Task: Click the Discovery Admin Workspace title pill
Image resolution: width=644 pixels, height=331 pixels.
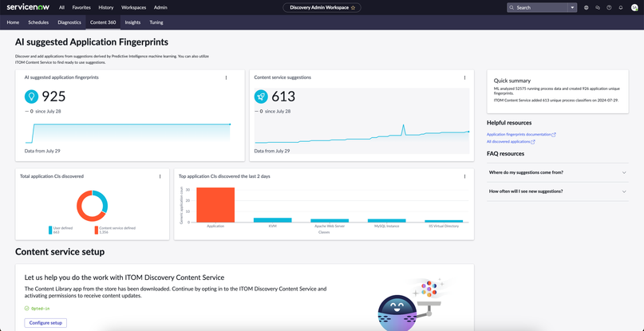Action: pyautogui.click(x=322, y=7)
